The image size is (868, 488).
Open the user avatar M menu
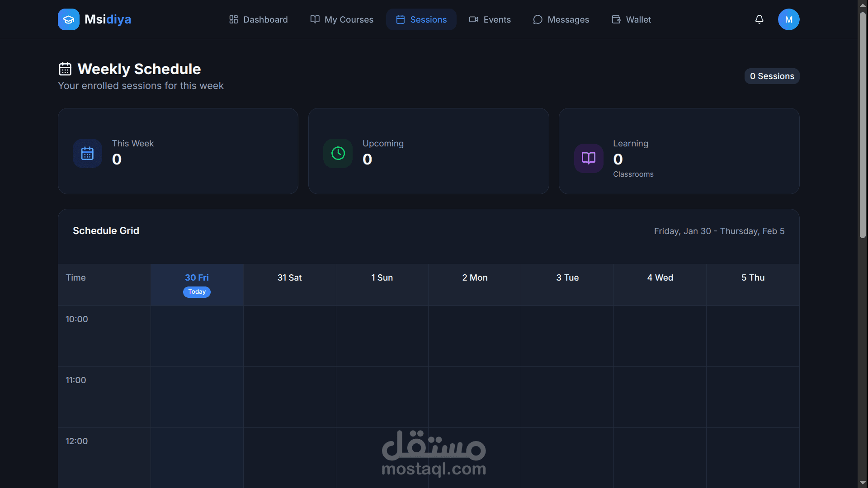[788, 19]
